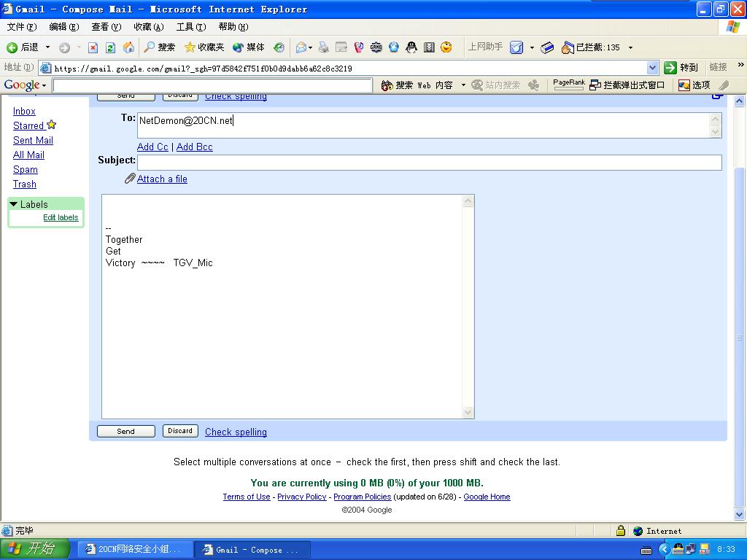Open the Search (搜索) toolbar button
This screenshot has width=747, height=560.
pyautogui.click(x=160, y=47)
